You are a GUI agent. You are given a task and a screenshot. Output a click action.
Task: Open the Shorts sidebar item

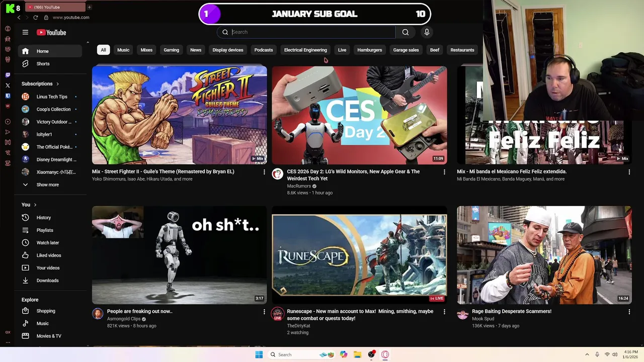[x=50, y=64]
